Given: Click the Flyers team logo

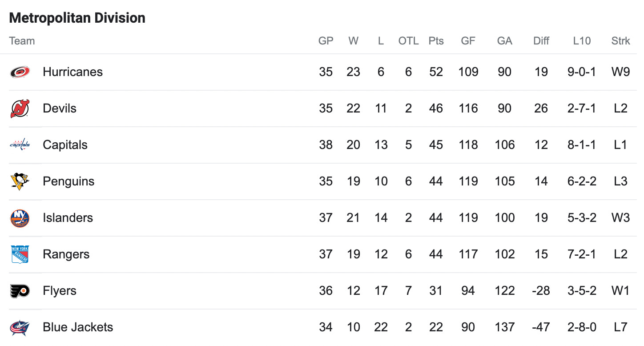Looking at the screenshot, I should tap(20, 291).
